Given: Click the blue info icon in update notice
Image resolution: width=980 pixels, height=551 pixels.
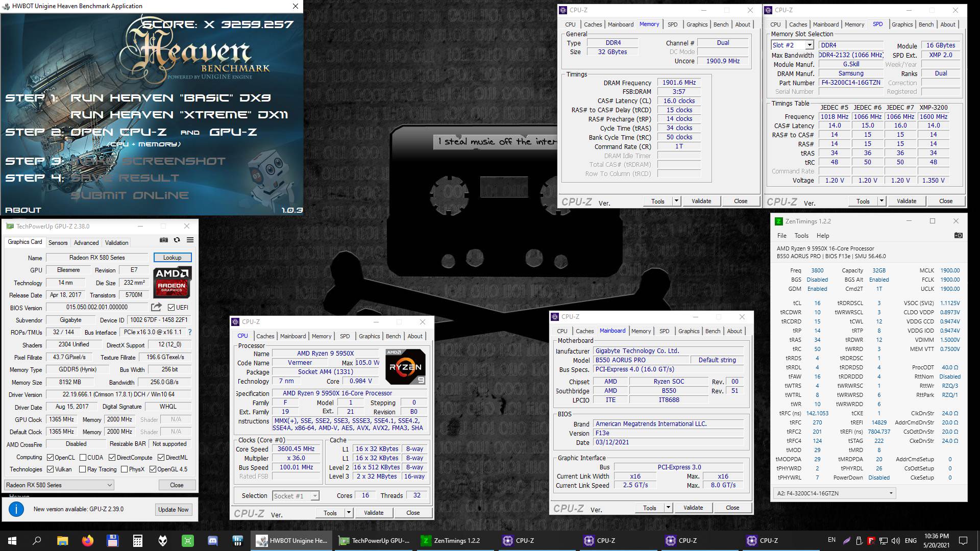Looking at the screenshot, I should tap(16, 509).
